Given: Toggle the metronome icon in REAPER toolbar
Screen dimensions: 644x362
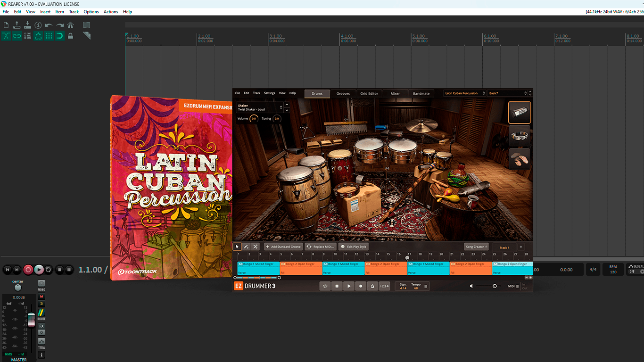Looking at the screenshot, I should 71,25.
